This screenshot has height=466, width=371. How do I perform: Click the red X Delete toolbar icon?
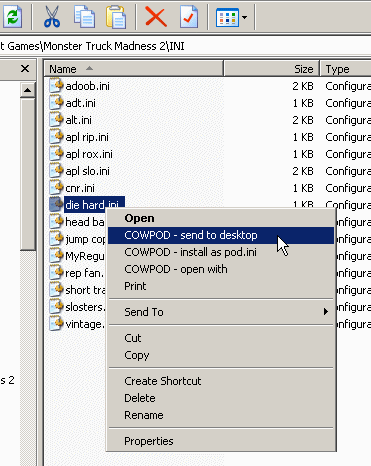coord(156,17)
